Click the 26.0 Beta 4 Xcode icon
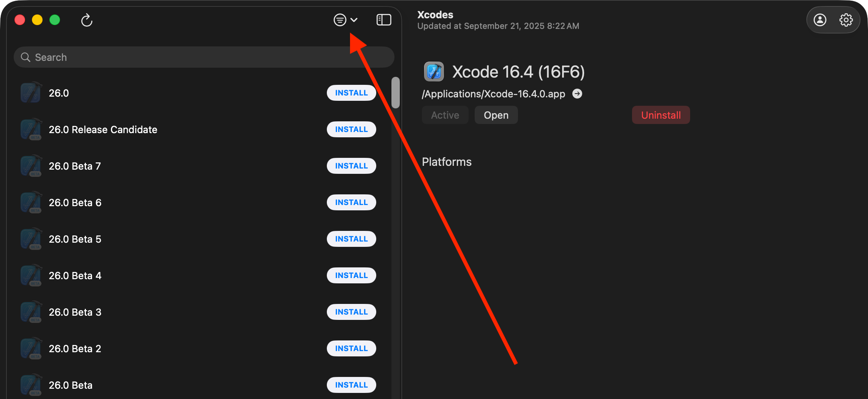 [31, 275]
